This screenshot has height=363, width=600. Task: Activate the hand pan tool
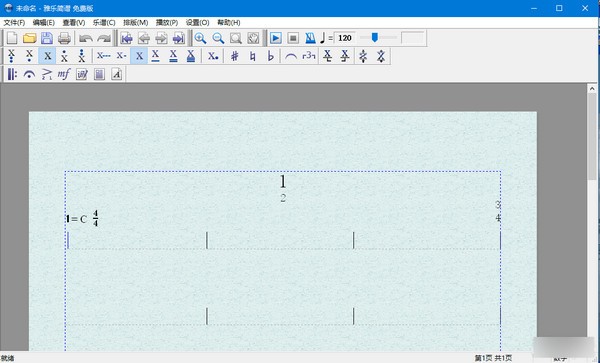(253, 38)
